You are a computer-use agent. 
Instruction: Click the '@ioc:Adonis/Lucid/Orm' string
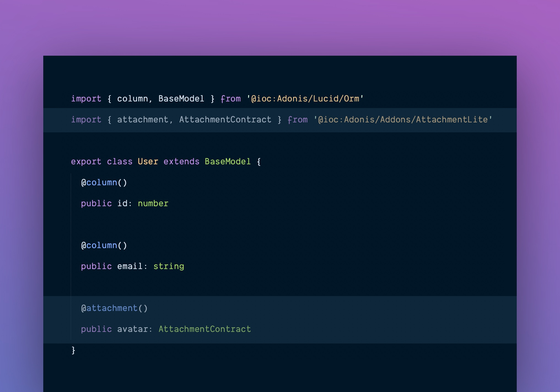[305, 99]
